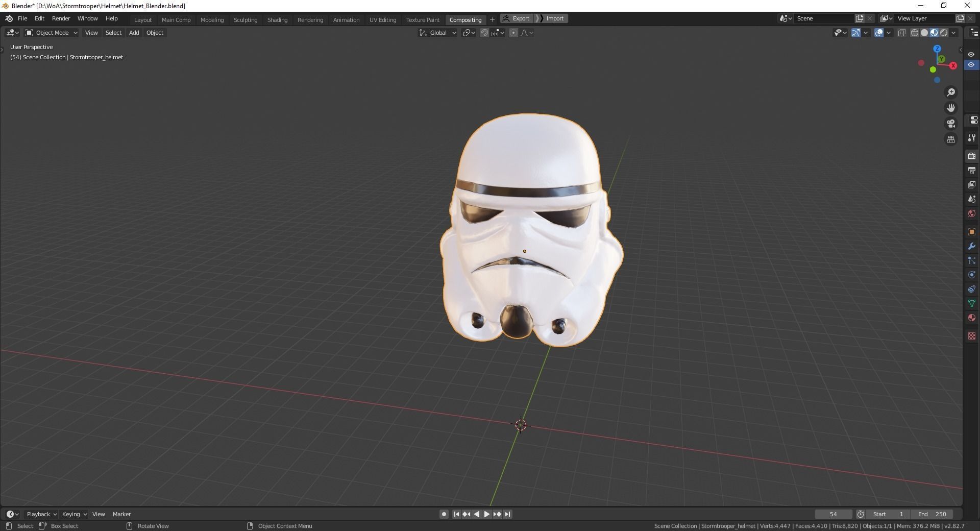980x531 pixels.
Task: Switch to Sculpting workspace tab
Action: (246, 20)
